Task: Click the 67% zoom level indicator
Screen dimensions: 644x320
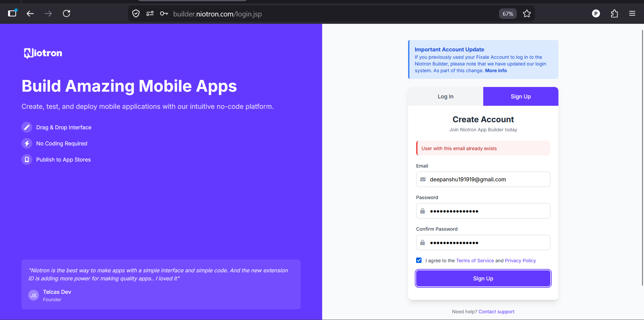Action: [507, 14]
